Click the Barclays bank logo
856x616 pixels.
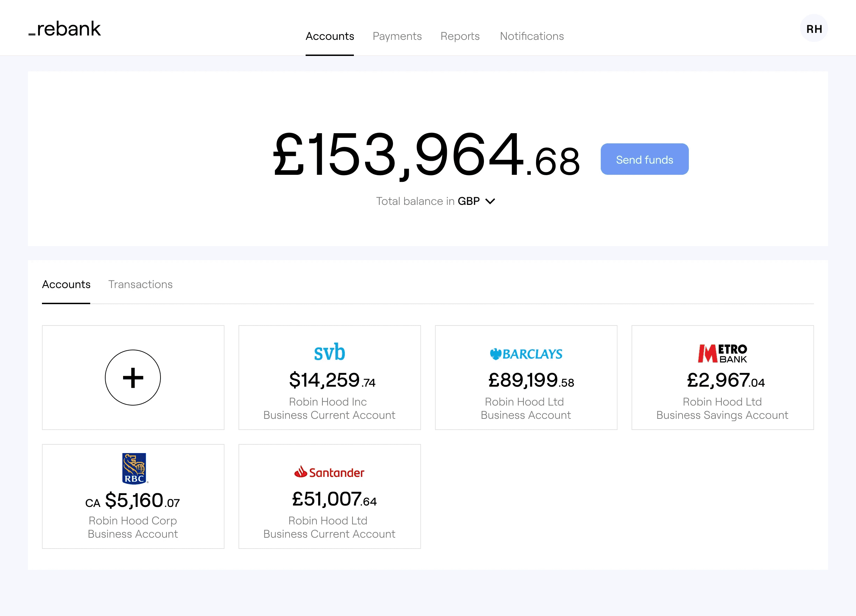525,354
